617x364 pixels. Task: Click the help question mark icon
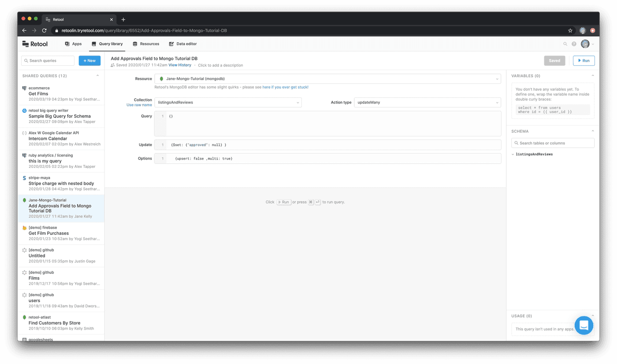(574, 44)
